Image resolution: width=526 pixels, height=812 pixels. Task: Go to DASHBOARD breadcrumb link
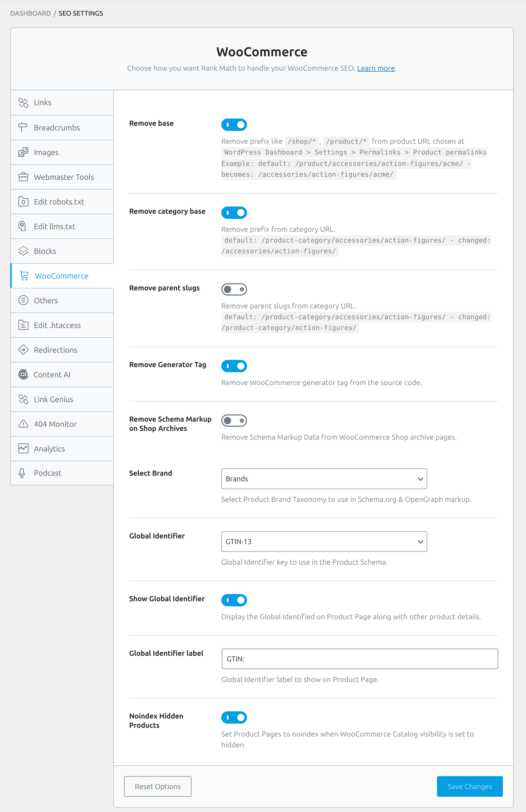coord(30,13)
